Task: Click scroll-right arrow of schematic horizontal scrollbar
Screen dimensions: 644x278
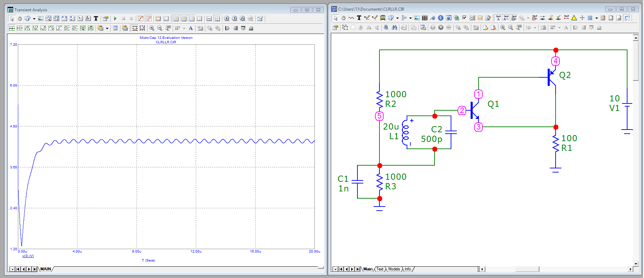Action: point(630,269)
